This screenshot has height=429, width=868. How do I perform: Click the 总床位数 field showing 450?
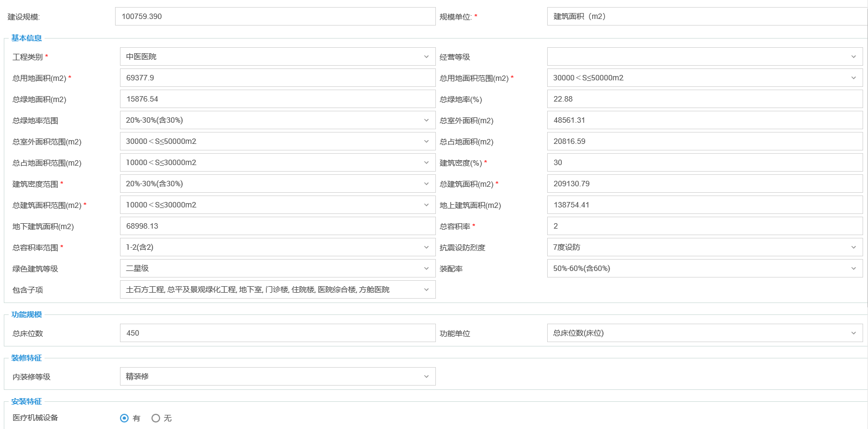(x=277, y=333)
